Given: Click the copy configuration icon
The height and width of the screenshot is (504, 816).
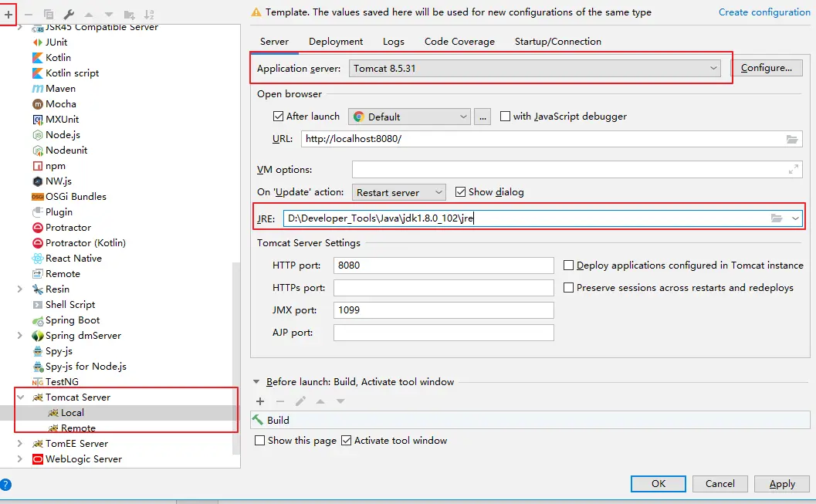Looking at the screenshot, I should (x=49, y=15).
